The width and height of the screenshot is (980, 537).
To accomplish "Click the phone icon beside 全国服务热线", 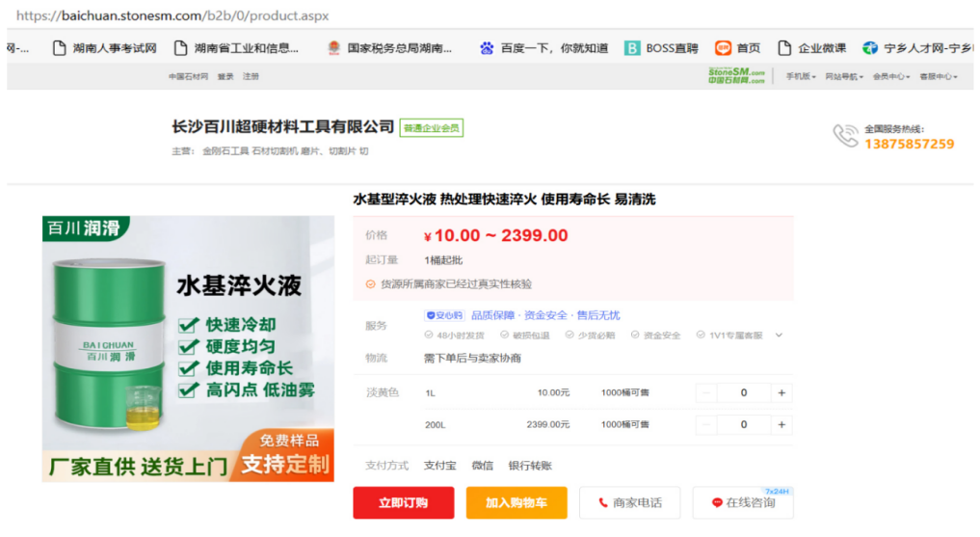I will [x=845, y=136].
